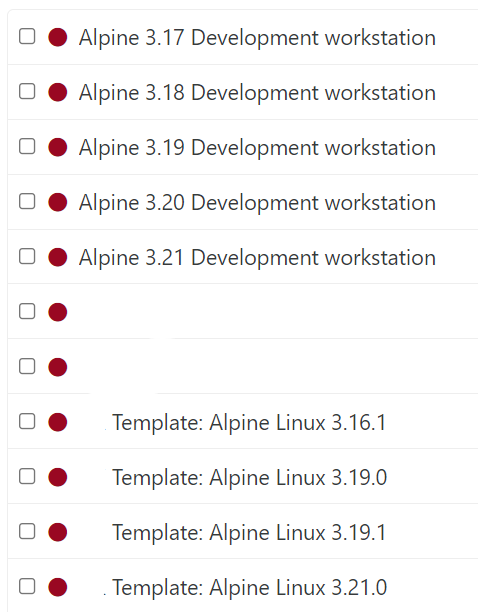Select the Alpine 3.19 Development workstation checkbox

coord(27,146)
